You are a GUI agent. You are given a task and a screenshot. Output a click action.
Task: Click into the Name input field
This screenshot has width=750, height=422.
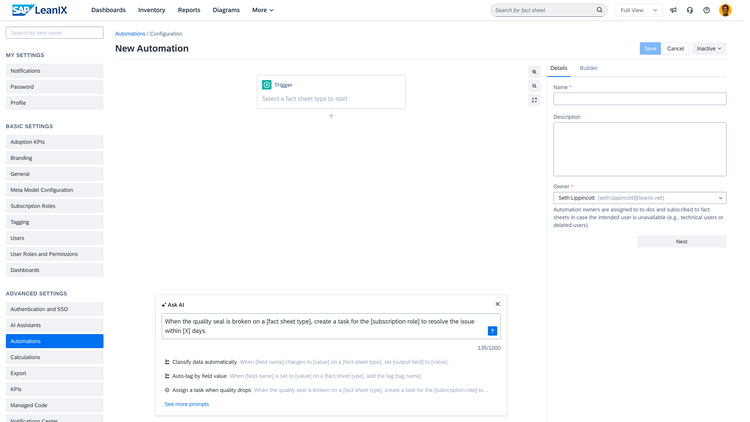click(640, 99)
